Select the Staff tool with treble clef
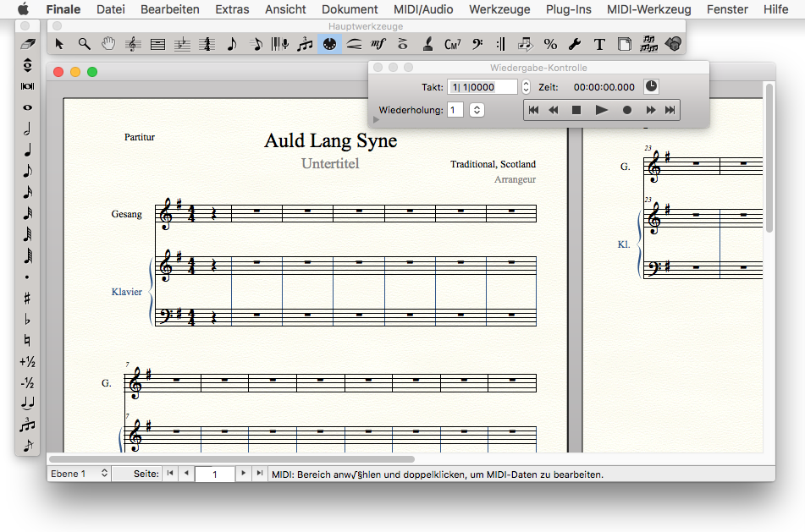This screenshot has width=805, height=532. pyautogui.click(x=133, y=44)
